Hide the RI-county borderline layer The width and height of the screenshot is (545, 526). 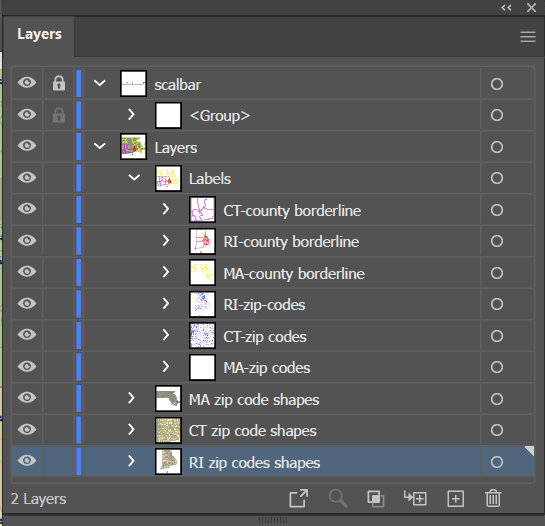pos(27,240)
